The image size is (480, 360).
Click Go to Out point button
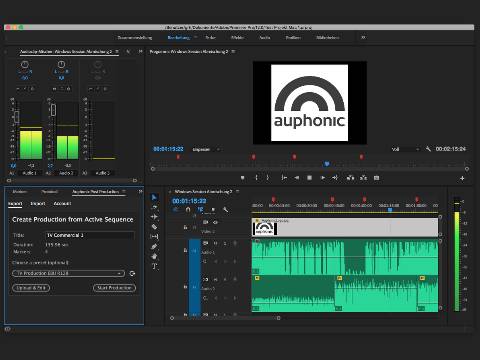coord(335,178)
